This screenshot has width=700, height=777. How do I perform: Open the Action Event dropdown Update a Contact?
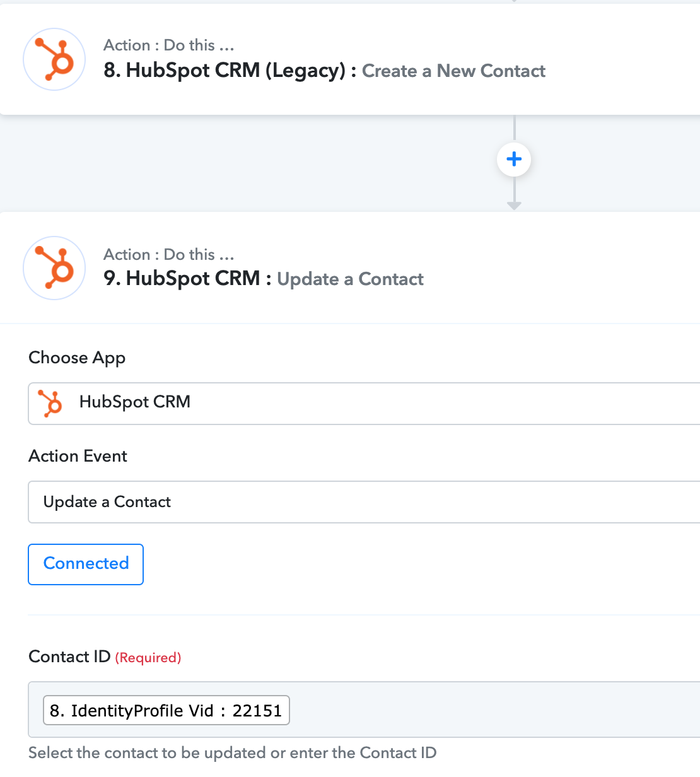pyautogui.click(x=364, y=502)
